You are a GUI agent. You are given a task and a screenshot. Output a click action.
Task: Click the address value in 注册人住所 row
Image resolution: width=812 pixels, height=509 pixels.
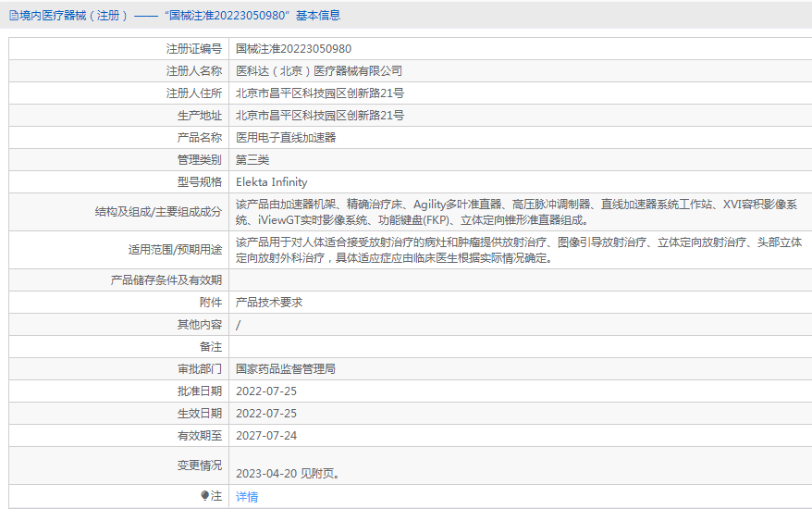tap(319, 93)
